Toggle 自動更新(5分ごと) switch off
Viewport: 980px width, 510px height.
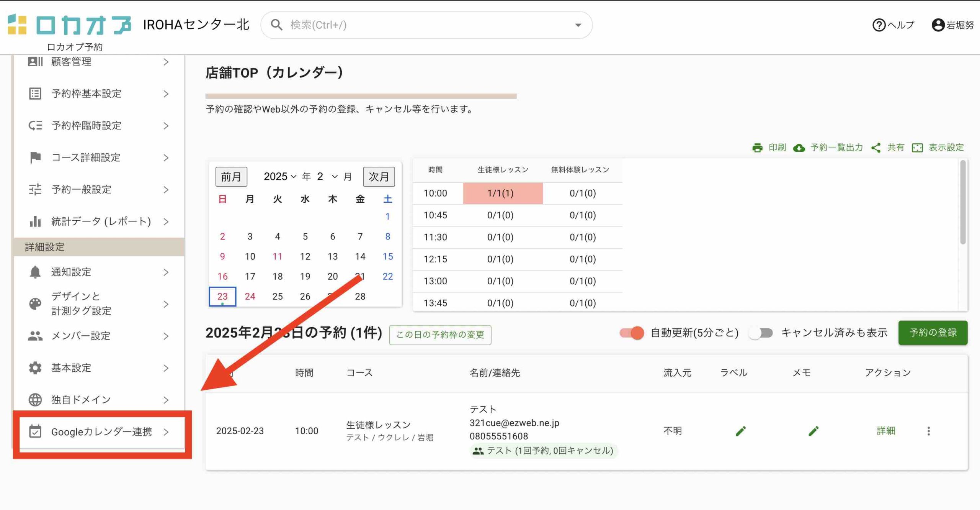point(632,333)
